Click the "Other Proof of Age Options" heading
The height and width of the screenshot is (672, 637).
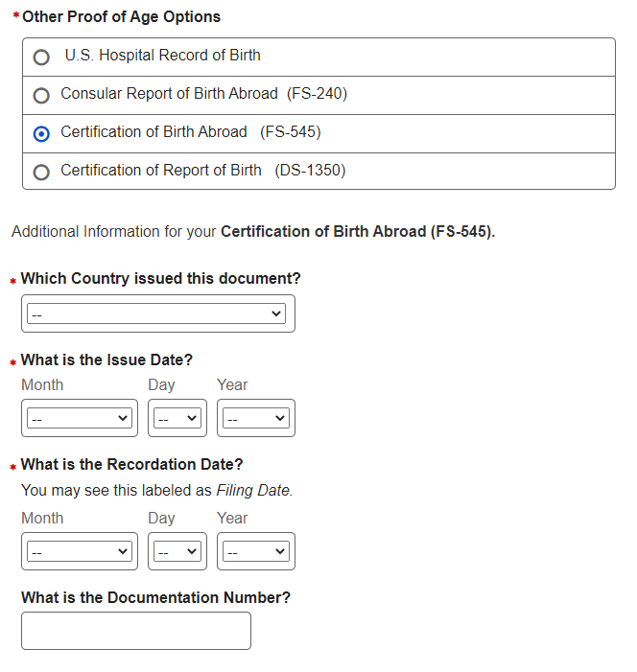click(121, 16)
